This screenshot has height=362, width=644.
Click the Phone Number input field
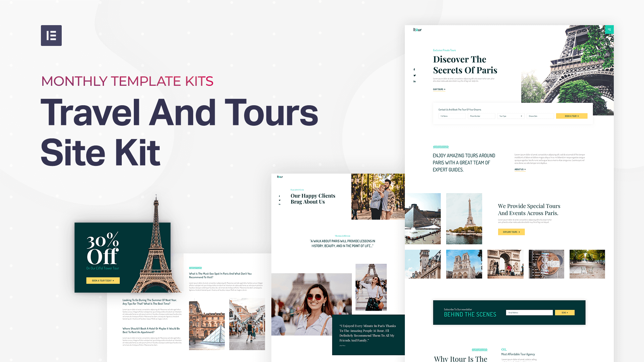[x=481, y=116]
